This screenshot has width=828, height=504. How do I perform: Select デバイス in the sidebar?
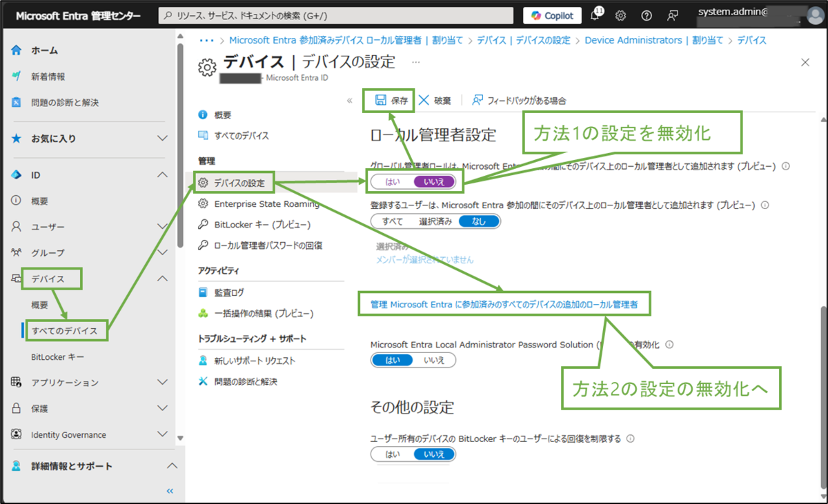click(x=48, y=279)
